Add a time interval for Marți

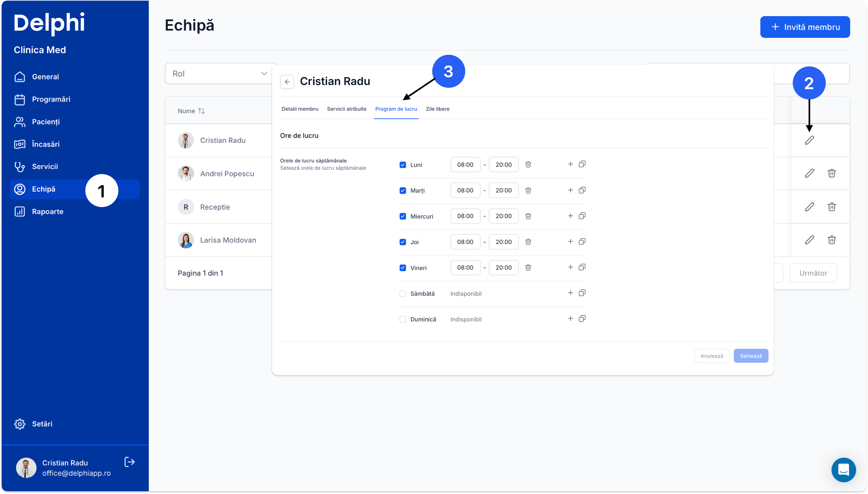click(571, 190)
